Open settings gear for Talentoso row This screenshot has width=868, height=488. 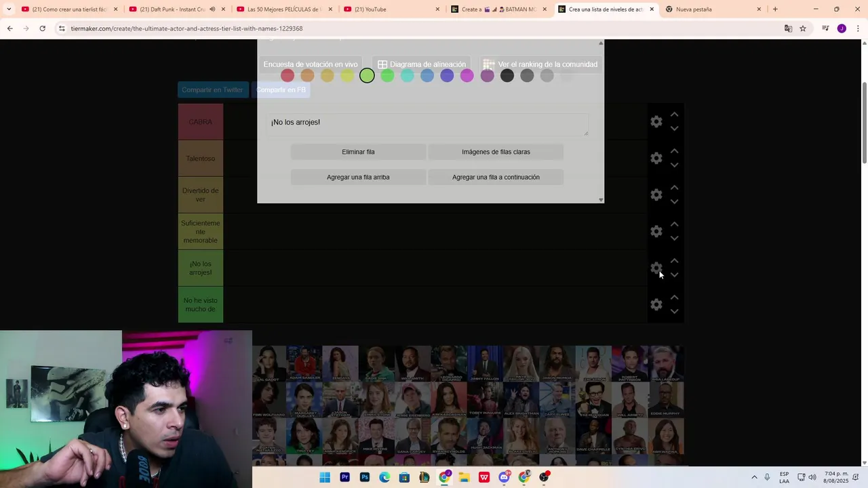[x=656, y=159]
